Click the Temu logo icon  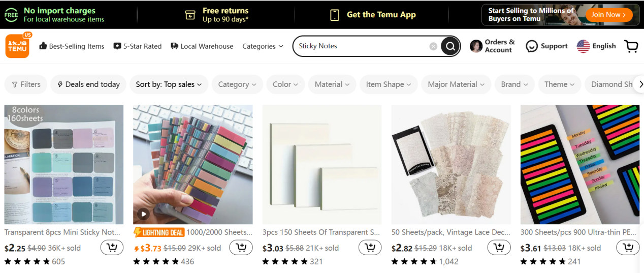coord(17,46)
